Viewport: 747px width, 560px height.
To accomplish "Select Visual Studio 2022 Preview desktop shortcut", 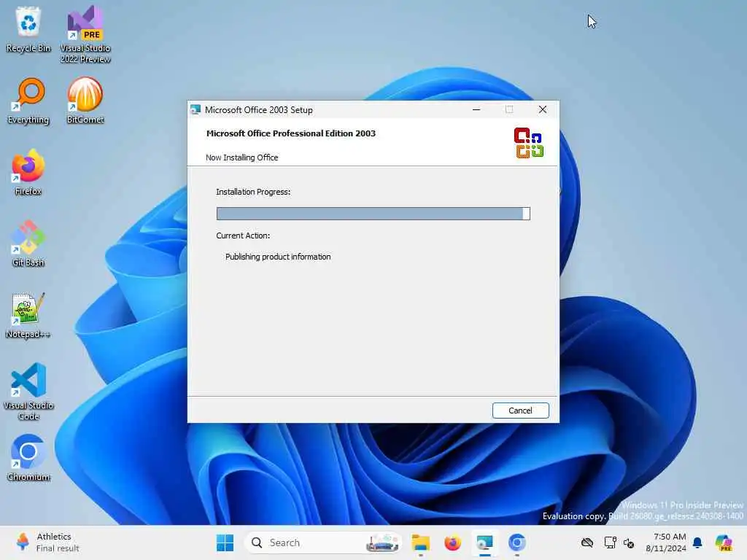I will pos(85,35).
